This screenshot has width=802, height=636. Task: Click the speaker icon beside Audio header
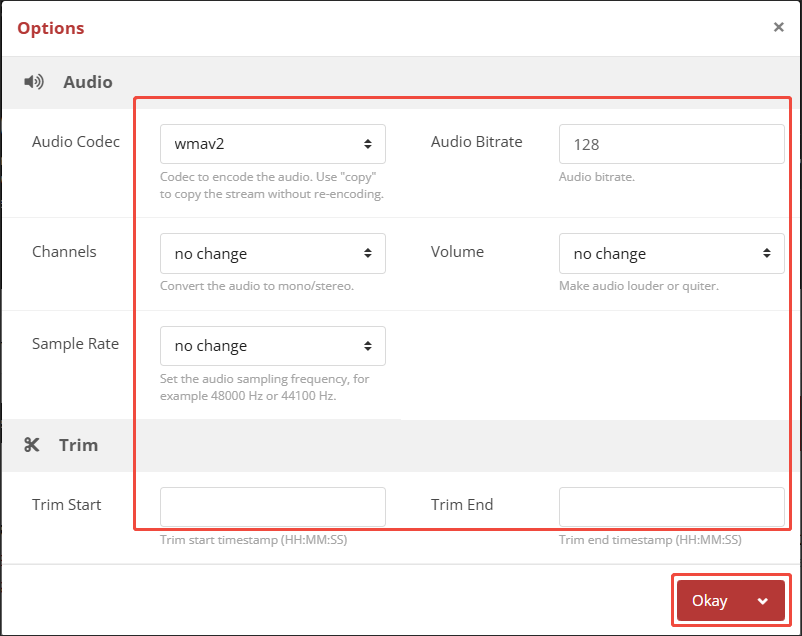[35, 82]
